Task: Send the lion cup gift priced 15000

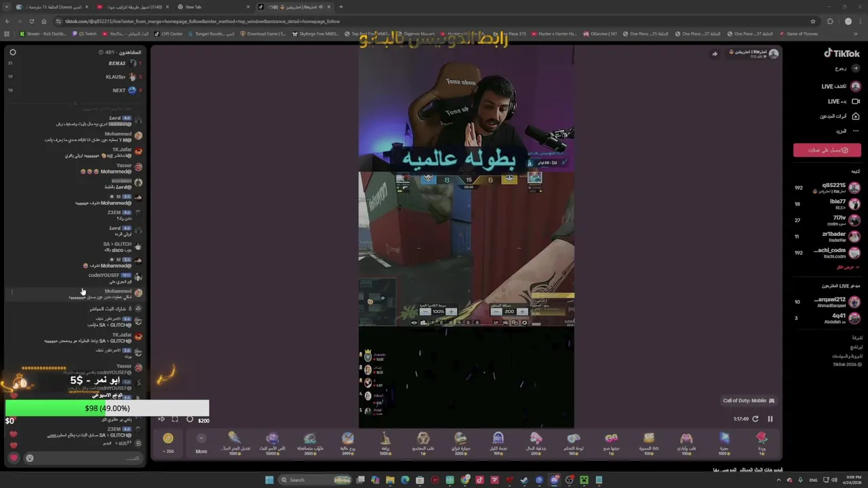Action: click(x=272, y=443)
